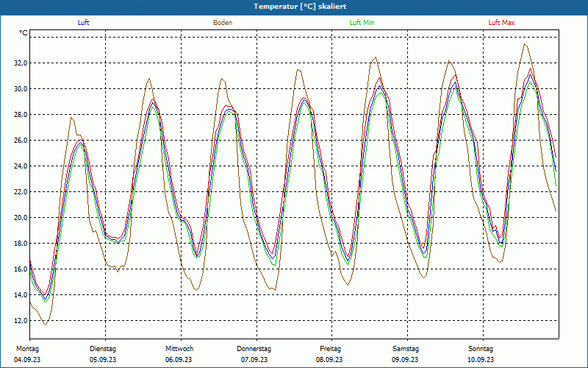Screen dimensions: 588x368
Task: Click the 'Luft Min' legend label
Action: [x=362, y=23]
